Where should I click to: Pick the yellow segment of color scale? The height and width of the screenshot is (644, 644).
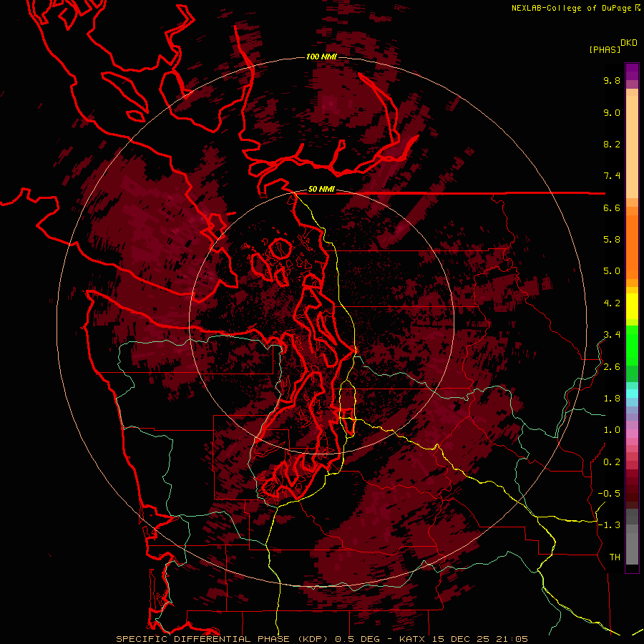coord(632,306)
